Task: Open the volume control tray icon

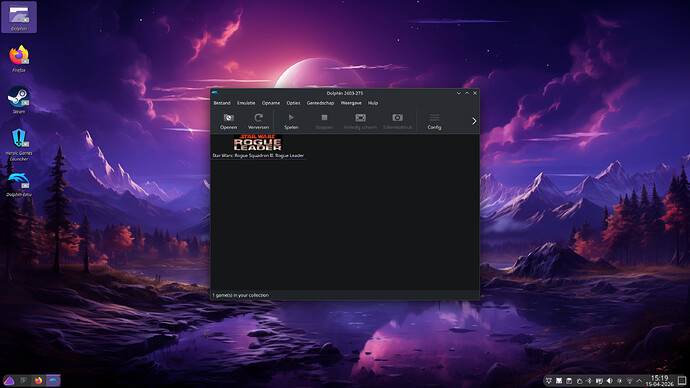Action: [609, 381]
